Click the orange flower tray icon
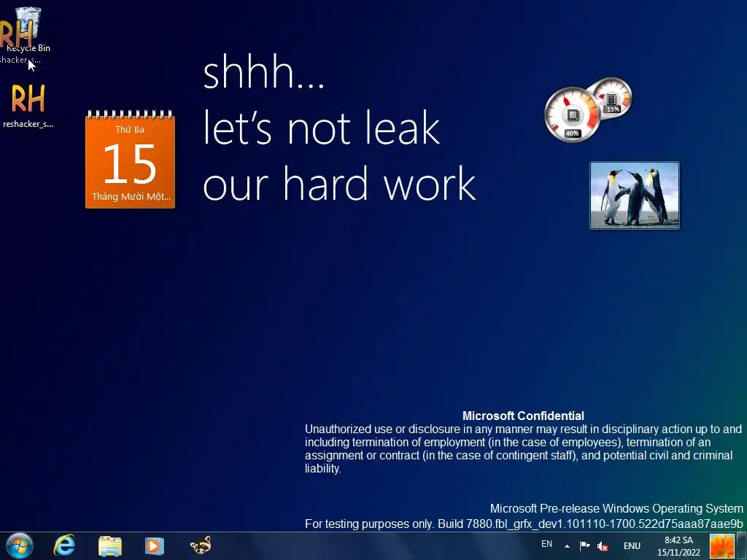The image size is (747, 560). pos(721,545)
